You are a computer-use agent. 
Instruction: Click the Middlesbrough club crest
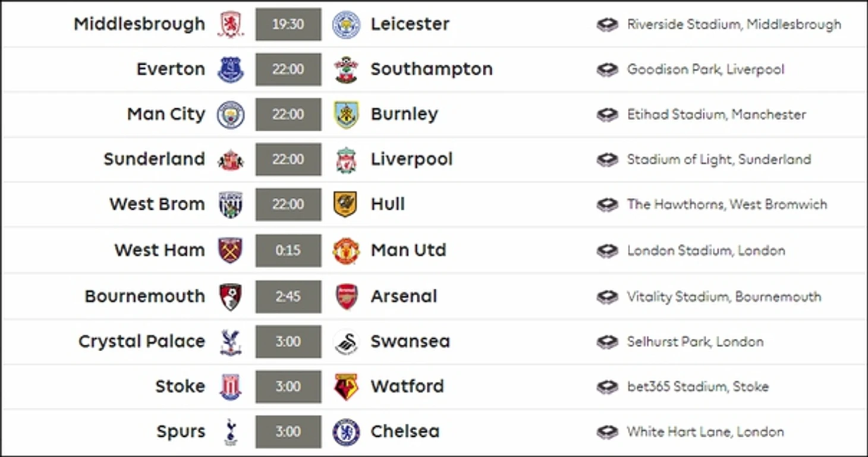tap(230, 24)
